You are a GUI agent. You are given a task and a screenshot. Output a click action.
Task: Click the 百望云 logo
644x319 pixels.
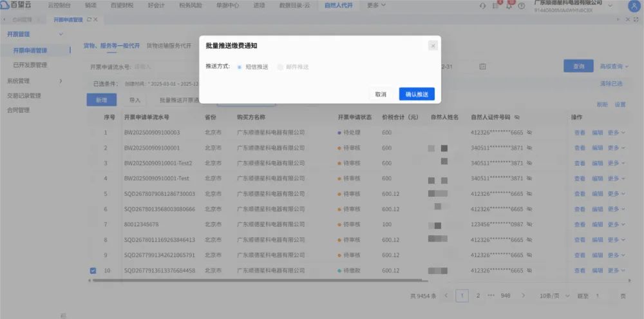point(17,5)
